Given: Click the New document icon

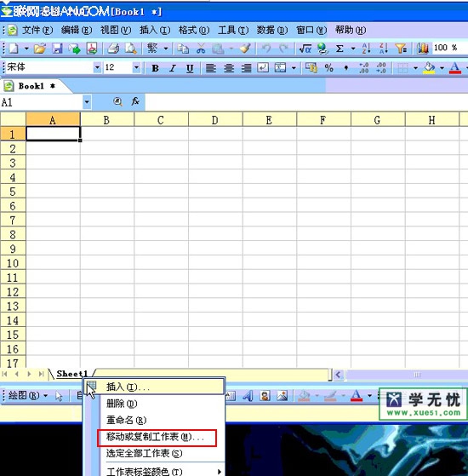Looking at the screenshot, I should click(14, 49).
